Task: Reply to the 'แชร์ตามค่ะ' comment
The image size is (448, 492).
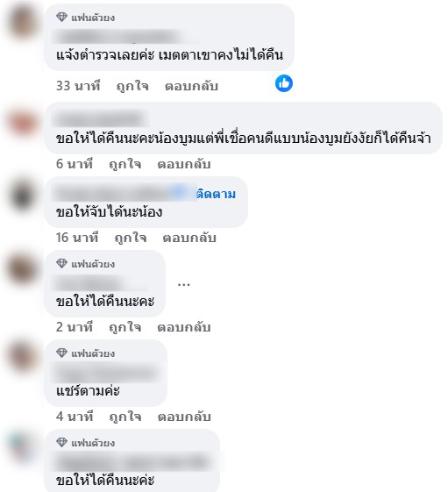Action: coord(184,417)
